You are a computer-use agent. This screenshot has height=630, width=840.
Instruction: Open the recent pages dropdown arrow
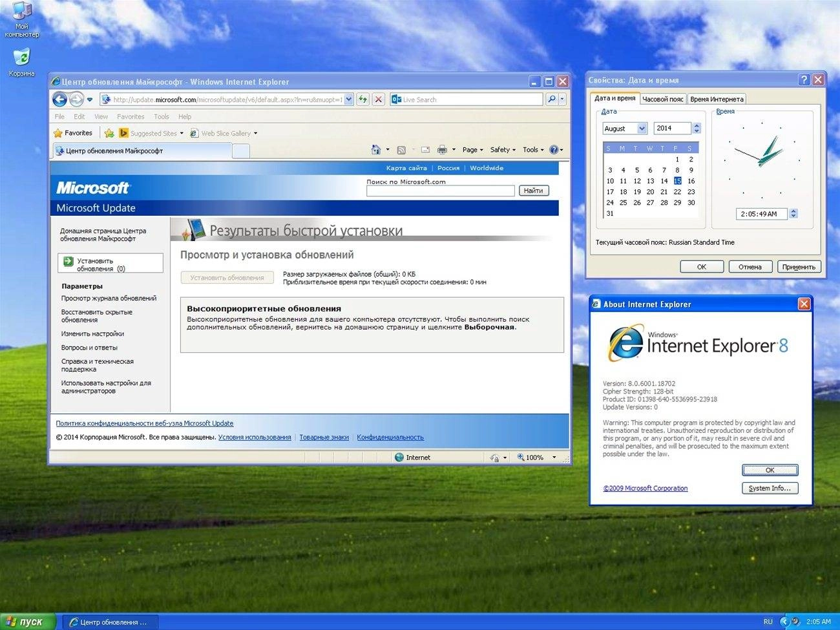(90, 100)
